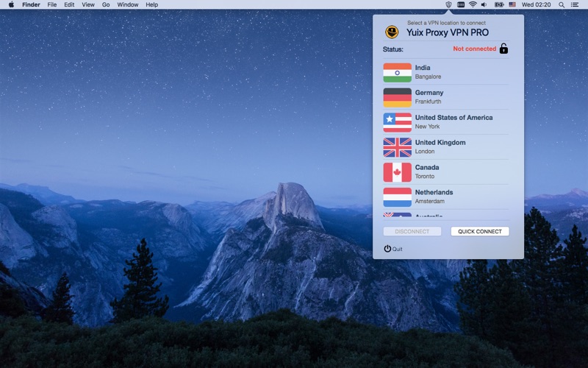Click the New York city label
This screenshot has height=368, width=588.
pyautogui.click(x=427, y=127)
